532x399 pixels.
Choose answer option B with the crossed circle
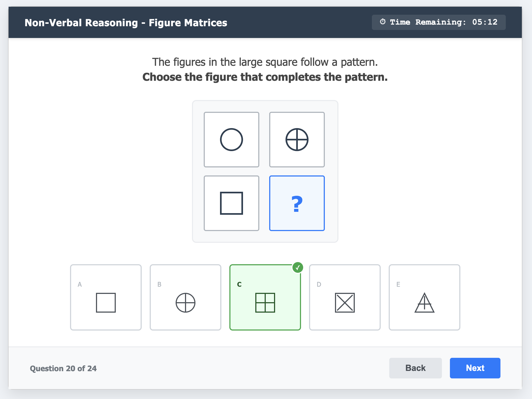pos(186,297)
